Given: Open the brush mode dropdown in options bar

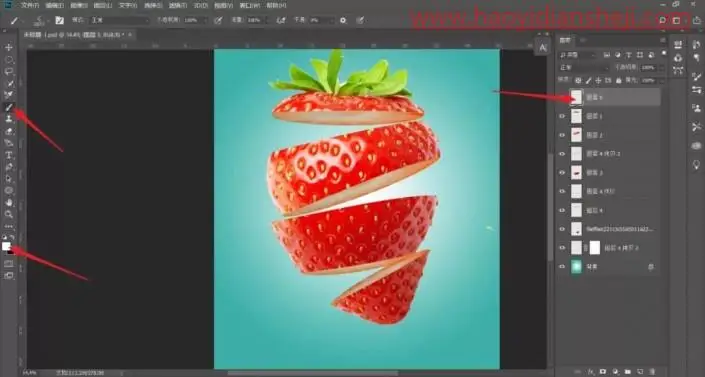Looking at the screenshot, I should (120, 20).
